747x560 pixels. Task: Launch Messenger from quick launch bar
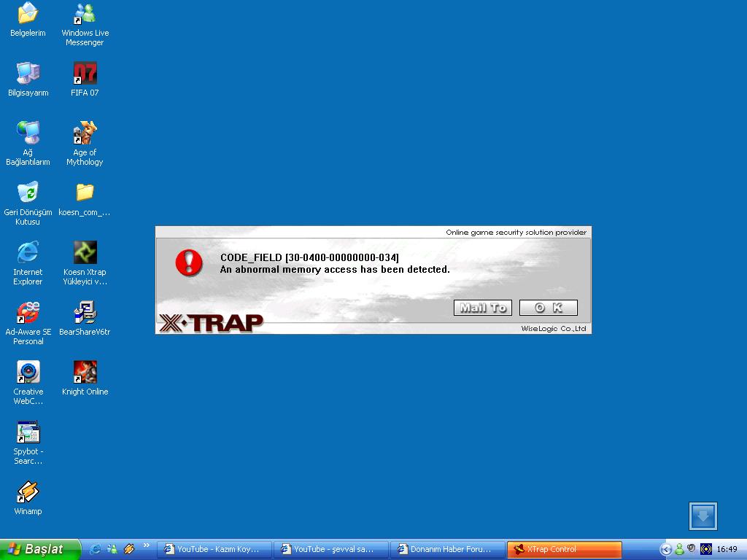coord(112,549)
